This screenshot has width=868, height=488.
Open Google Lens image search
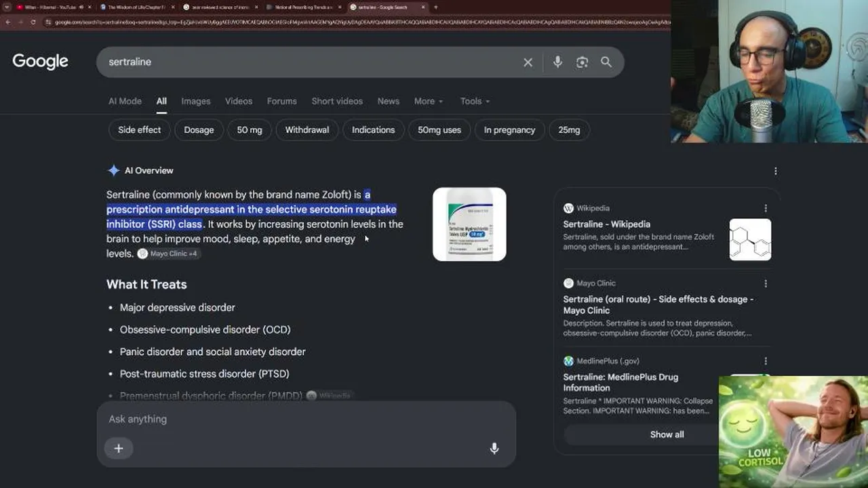[582, 62]
